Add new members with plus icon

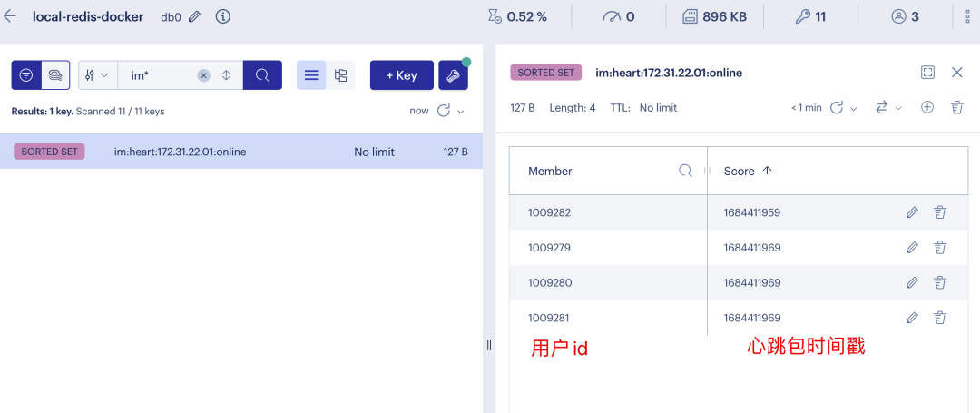point(927,107)
